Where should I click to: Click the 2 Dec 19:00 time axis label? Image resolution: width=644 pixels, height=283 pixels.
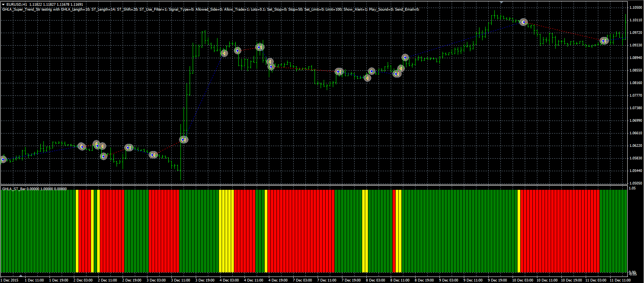click(x=132, y=280)
